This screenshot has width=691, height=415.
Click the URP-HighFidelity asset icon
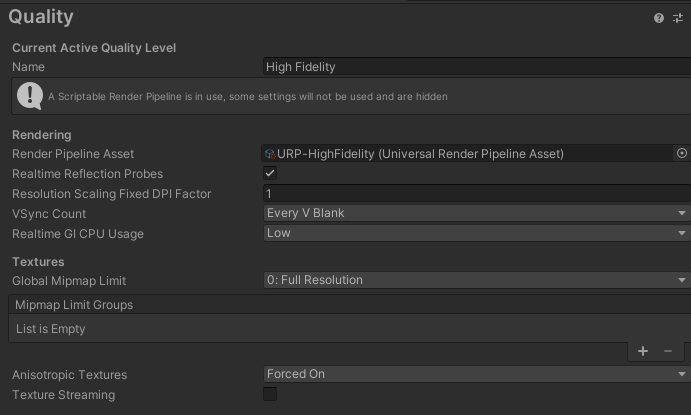(270, 154)
